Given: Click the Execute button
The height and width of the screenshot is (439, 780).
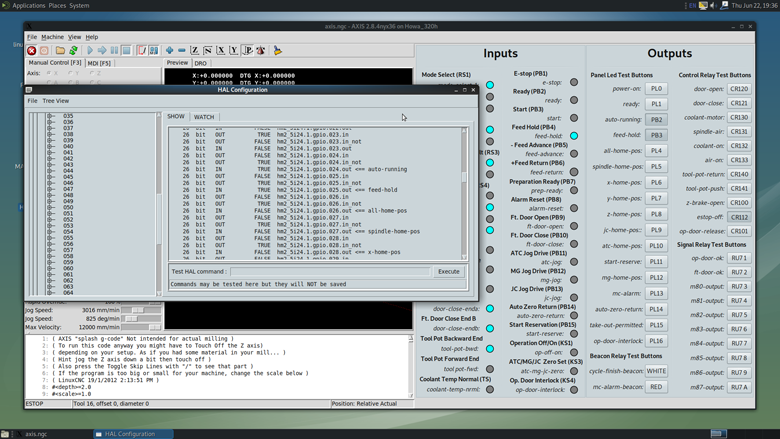Looking at the screenshot, I should 449,272.
